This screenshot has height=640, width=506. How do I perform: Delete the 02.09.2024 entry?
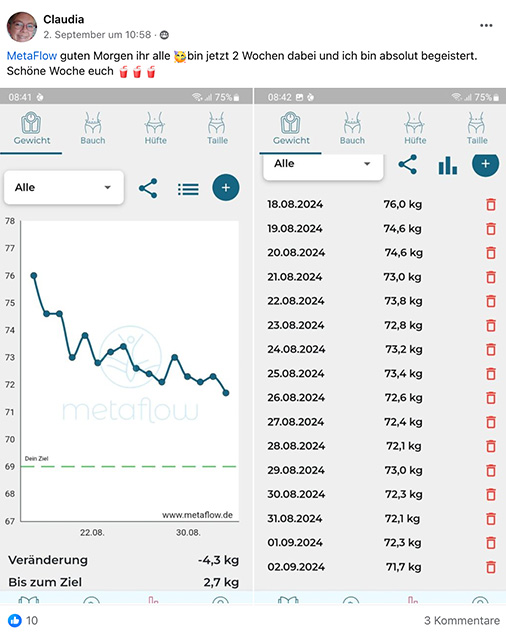[491, 567]
